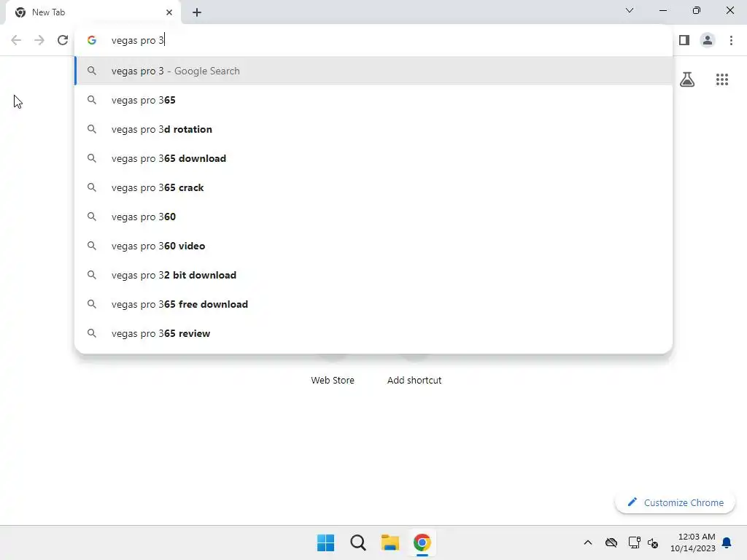Click search icon beside '365 review' suggestion
The image size is (747, 560).
[x=92, y=333]
